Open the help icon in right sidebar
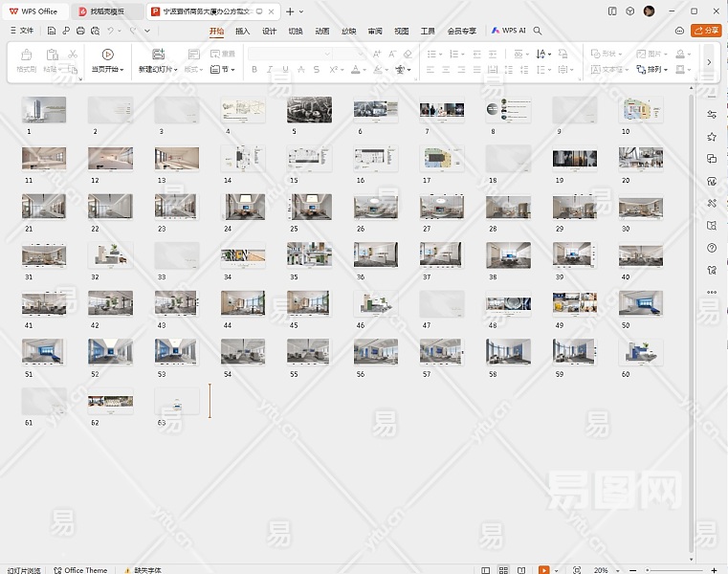 [x=711, y=248]
